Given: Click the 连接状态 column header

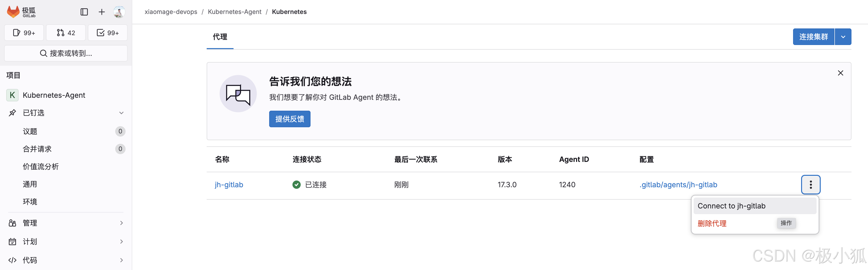Looking at the screenshot, I should [x=307, y=159].
